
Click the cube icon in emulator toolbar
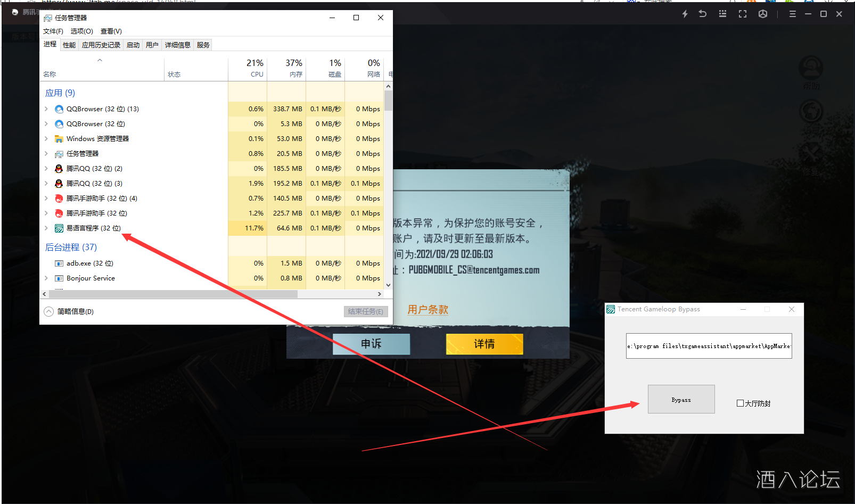point(763,14)
